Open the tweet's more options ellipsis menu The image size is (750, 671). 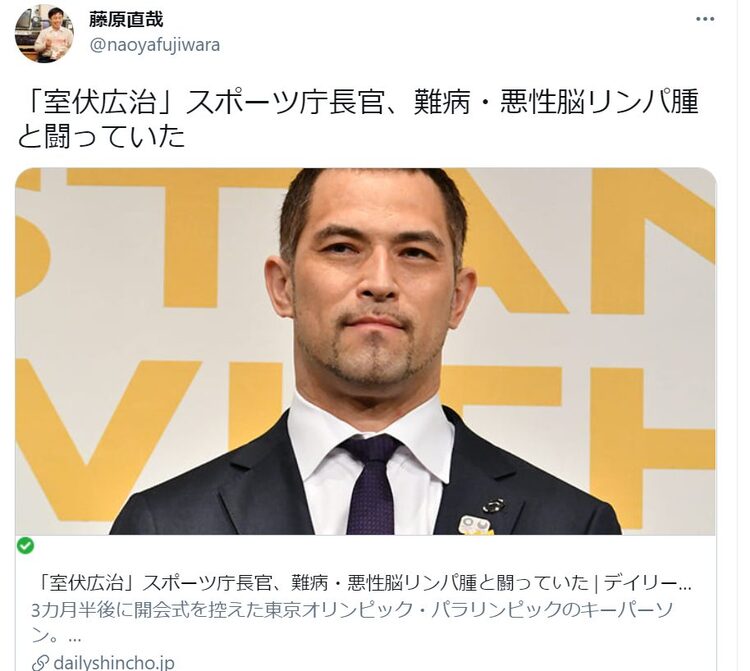point(704,19)
